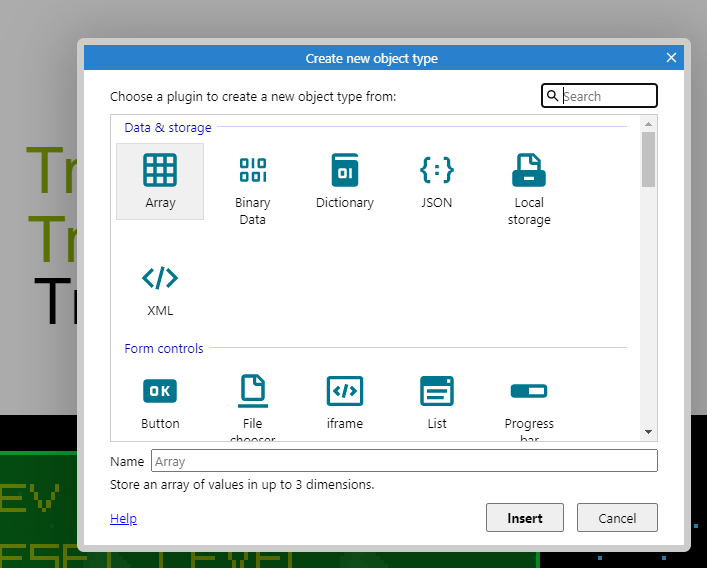Pick the Progress bar plugin

pos(529,391)
